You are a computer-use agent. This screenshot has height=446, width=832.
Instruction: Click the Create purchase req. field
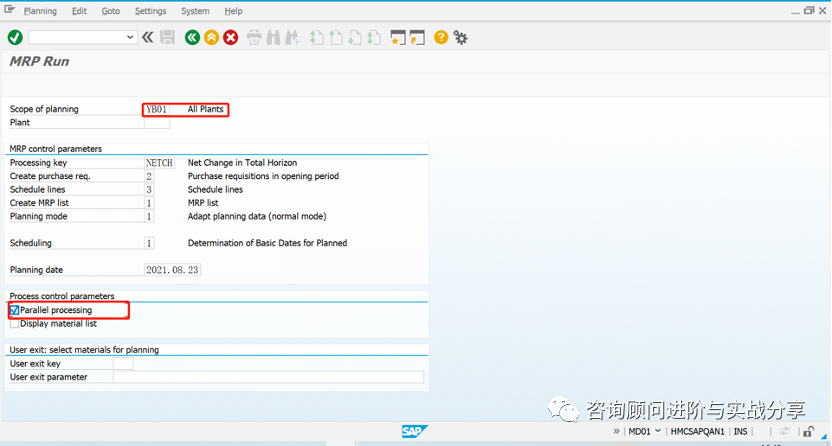[149, 176]
